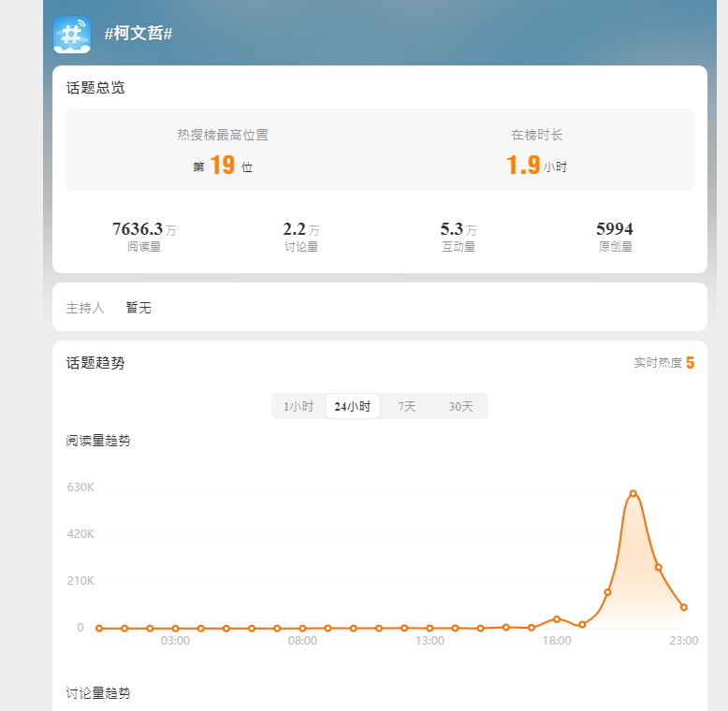
Task: Click the chart data point at 23:00
Action: [684, 607]
